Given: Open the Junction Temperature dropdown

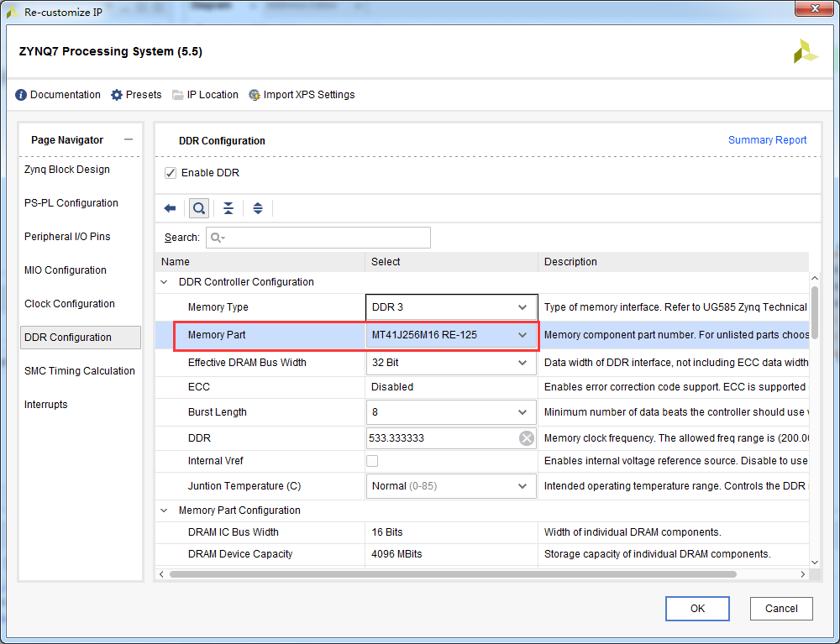Looking at the screenshot, I should click(x=452, y=486).
